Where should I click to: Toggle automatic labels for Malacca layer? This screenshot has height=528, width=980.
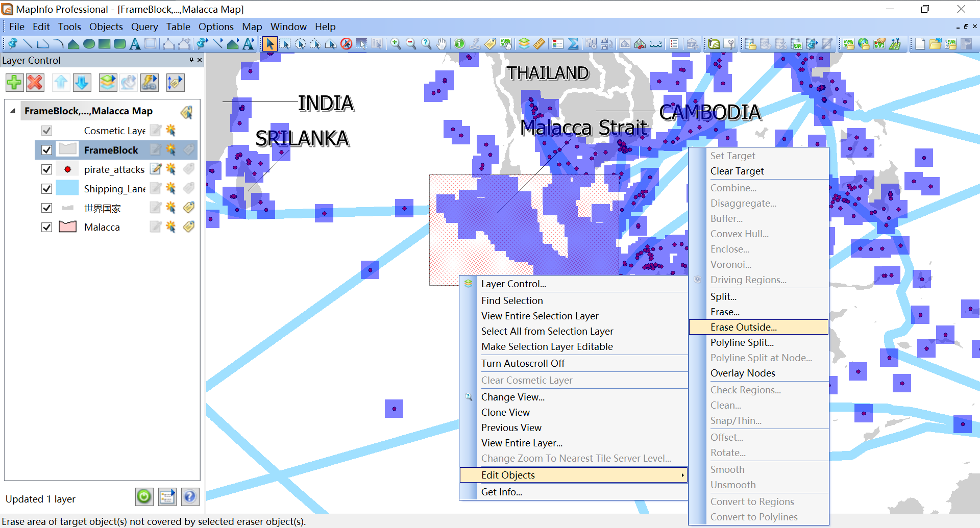(189, 227)
